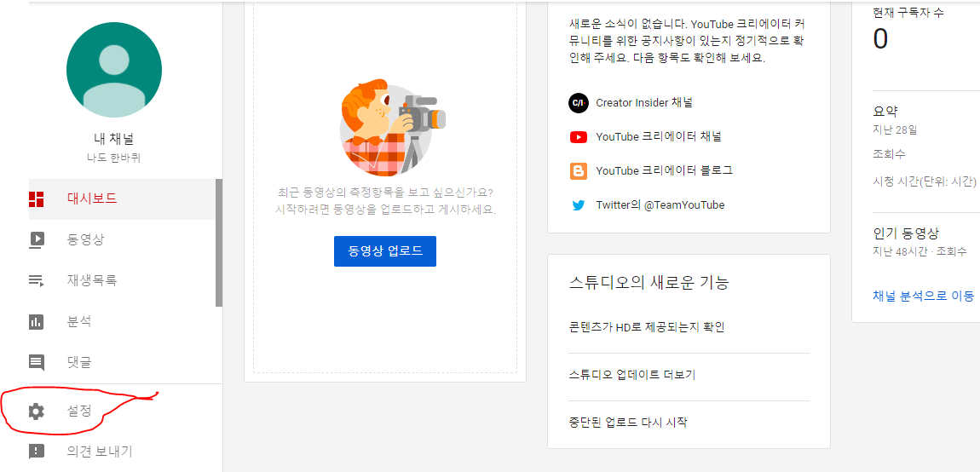Image resolution: width=980 pixels, height=472 pixels.
Task: Click the sidebar vertical scrollbar
Action: (x=219, y=243)
